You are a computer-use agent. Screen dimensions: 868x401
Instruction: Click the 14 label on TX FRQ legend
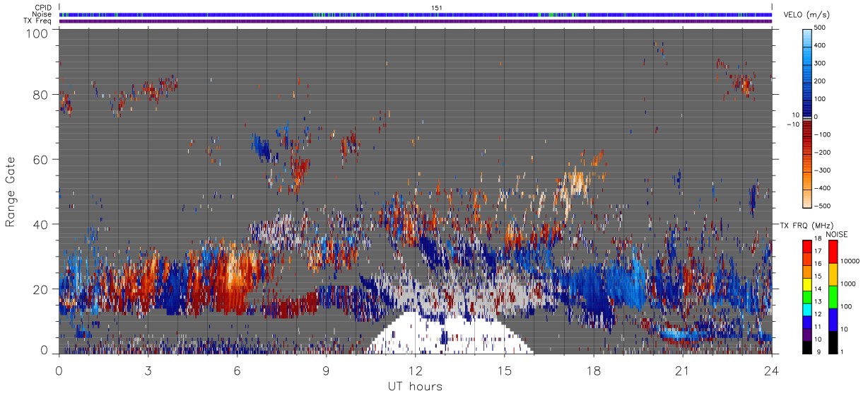click(818, 289)
